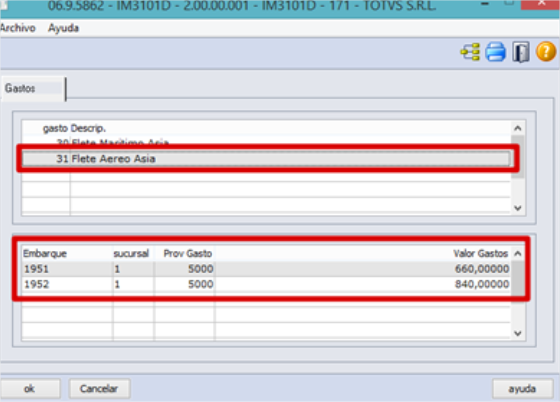The height and width of the screenshot is (402, 560).
Task: Click the blue printer icon
Action: point(496,52)
